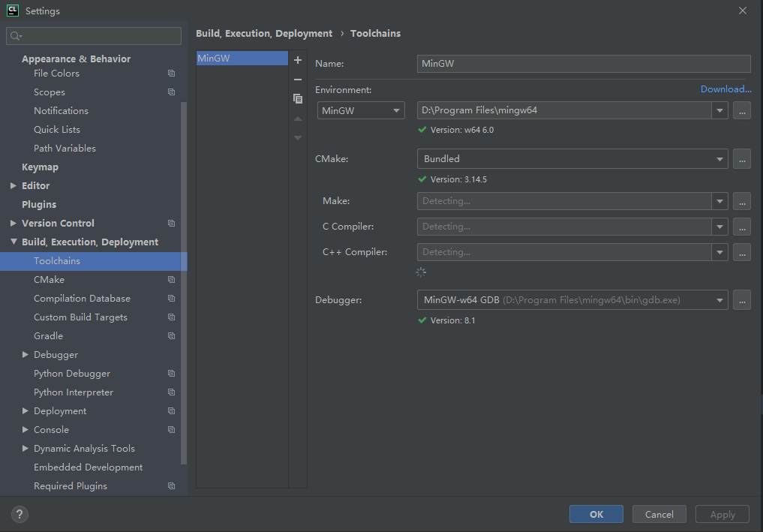Move toolchain down with arrow icon
Image resolution: width=763 pixels, height=532 pixels.
298,138
